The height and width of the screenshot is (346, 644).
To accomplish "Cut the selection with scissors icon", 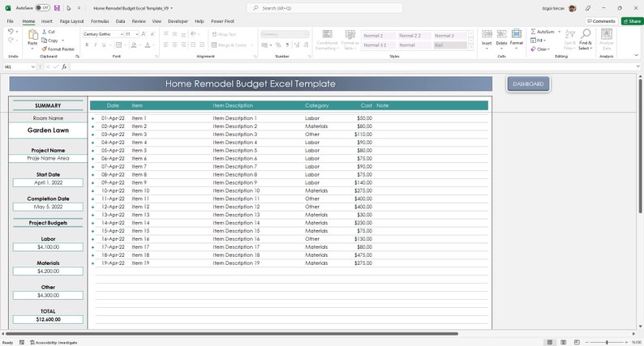I will tap(45, 32).
